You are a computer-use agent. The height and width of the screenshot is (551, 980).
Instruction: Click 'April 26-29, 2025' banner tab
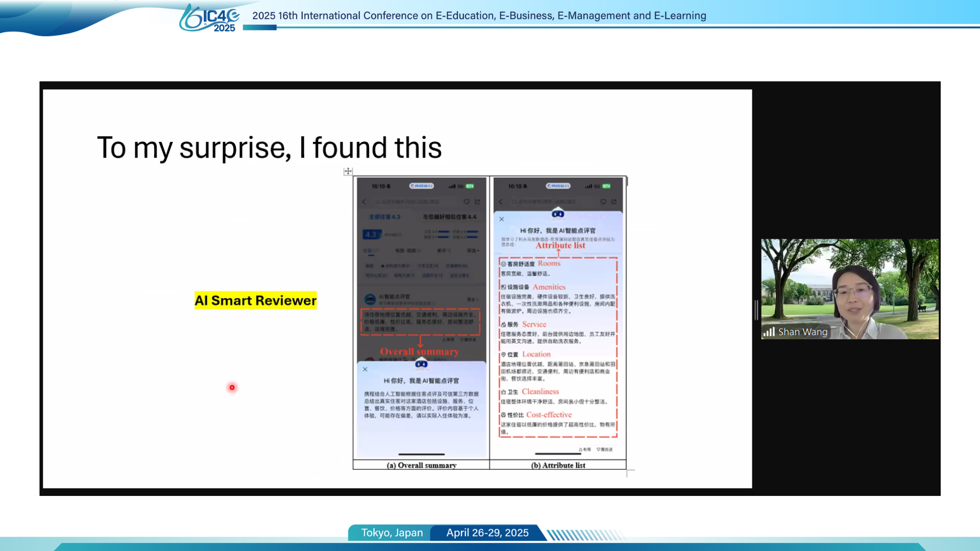(487, 533)
